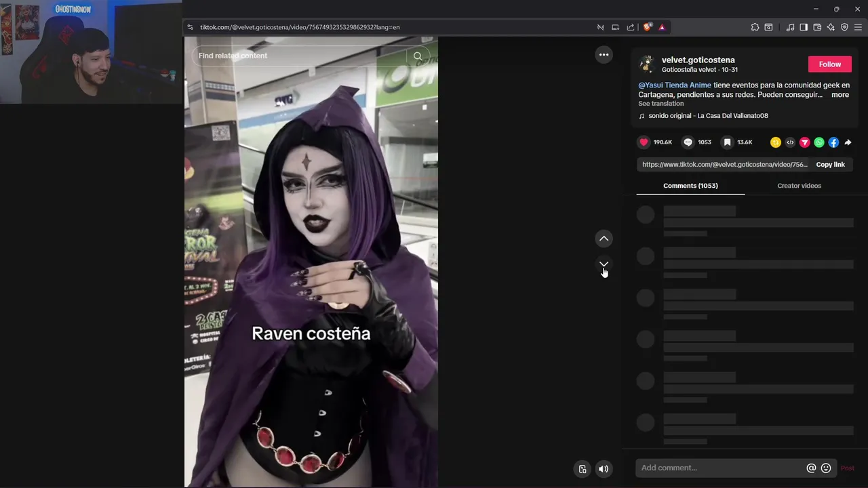Switch to the Creator videos tab
The image size is (868, 488).
click(x=799, y=186)
